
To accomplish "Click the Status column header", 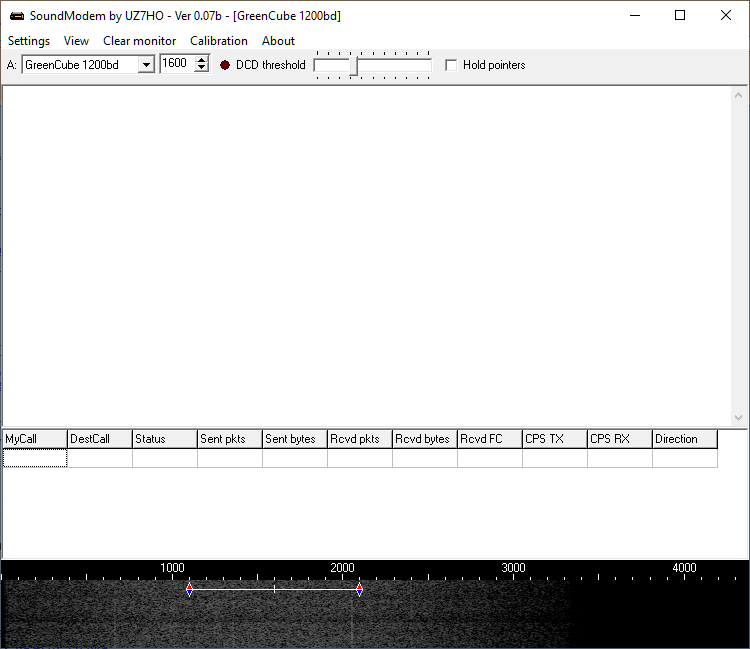I will coord(165,439).
